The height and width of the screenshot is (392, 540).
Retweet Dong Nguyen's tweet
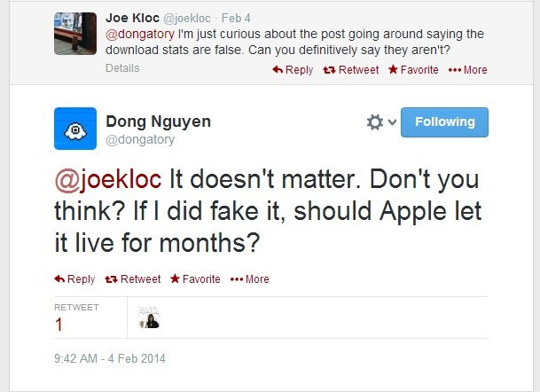click(x=134, y=278)
